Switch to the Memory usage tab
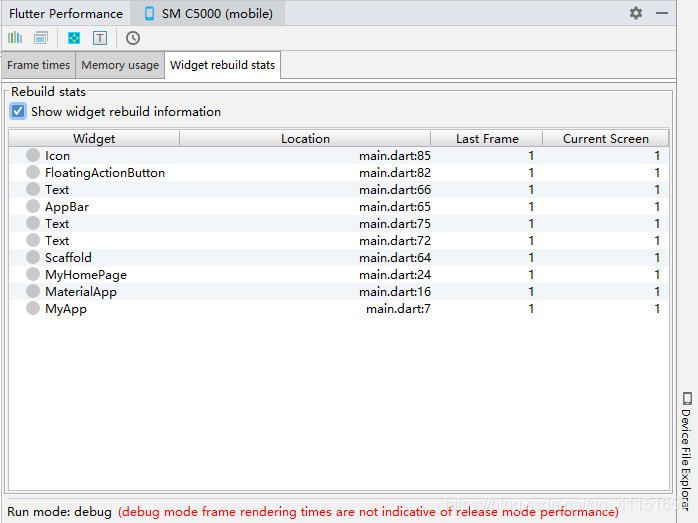This screenshot has height=523, width=698. [120, 65]
